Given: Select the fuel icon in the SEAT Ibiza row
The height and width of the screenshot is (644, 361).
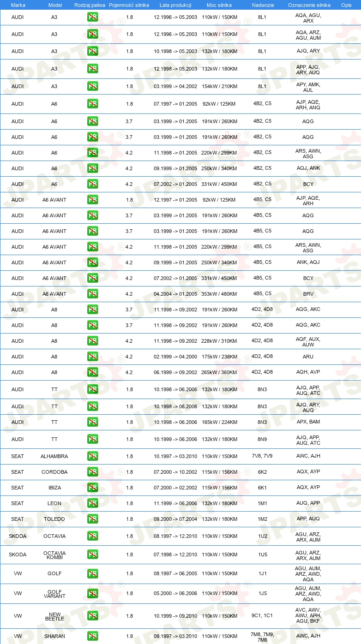Looking at the screenshot, I should click(92, 488).
